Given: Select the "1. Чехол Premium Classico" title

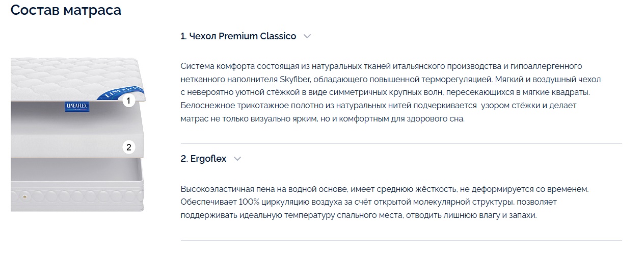Looking at the screenshot, I should coord(238,36).
